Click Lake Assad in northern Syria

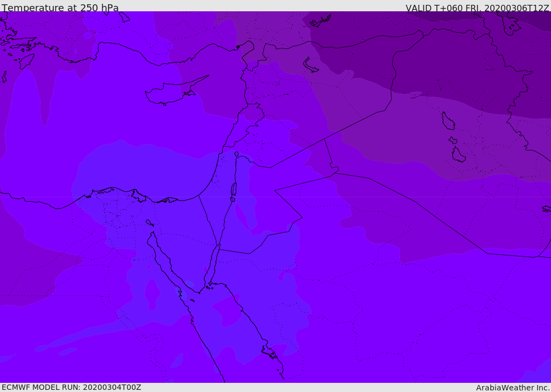click(310, 65)
